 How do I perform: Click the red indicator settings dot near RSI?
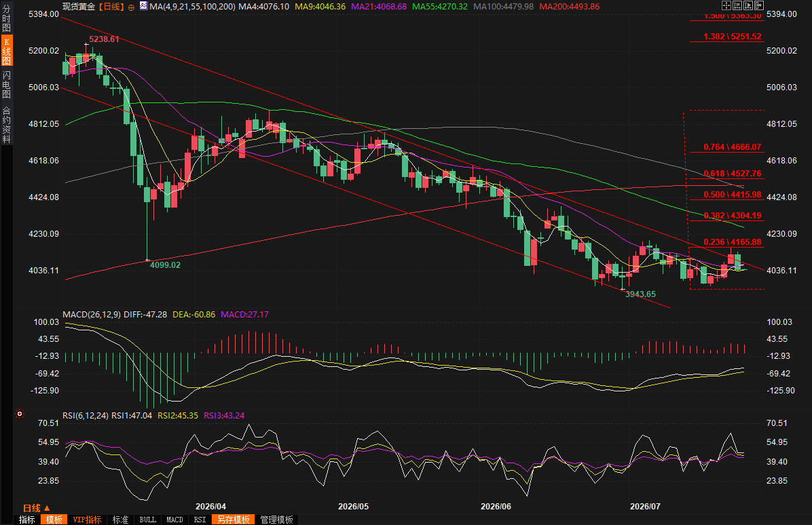pos(20,414)
